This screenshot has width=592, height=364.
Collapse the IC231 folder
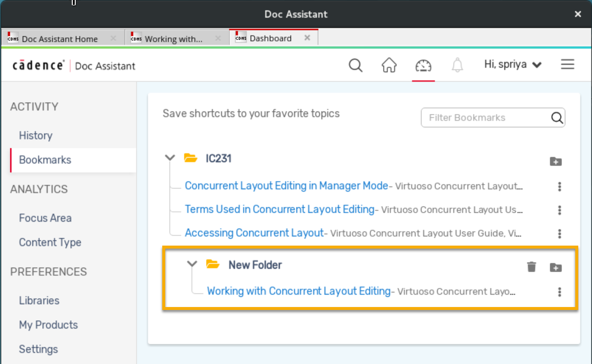(x=170, y=158)
